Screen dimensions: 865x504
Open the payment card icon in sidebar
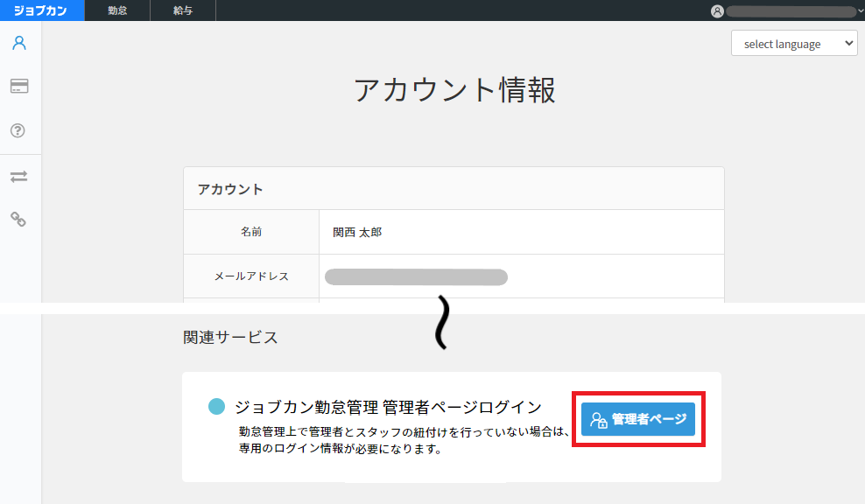(x=19, y=86)
